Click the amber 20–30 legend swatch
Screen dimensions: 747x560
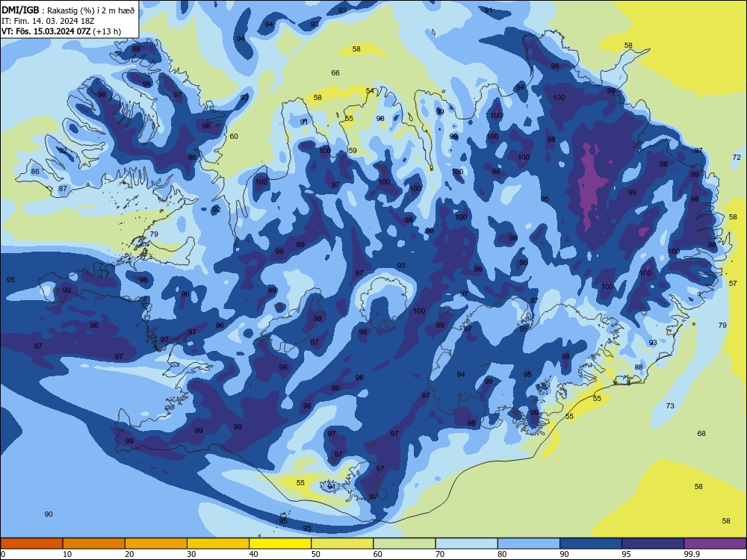pyautogui.click(x=156, y=544)
